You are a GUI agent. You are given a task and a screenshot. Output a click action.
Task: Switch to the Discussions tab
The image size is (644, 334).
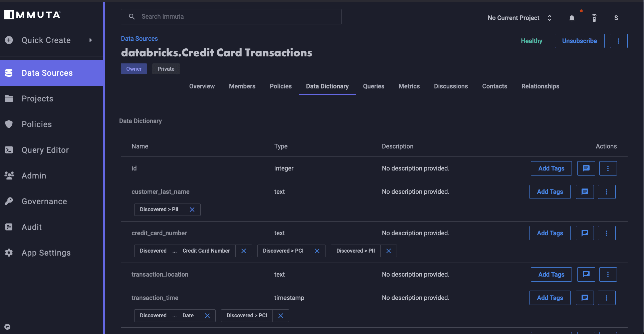coord(451,86)
